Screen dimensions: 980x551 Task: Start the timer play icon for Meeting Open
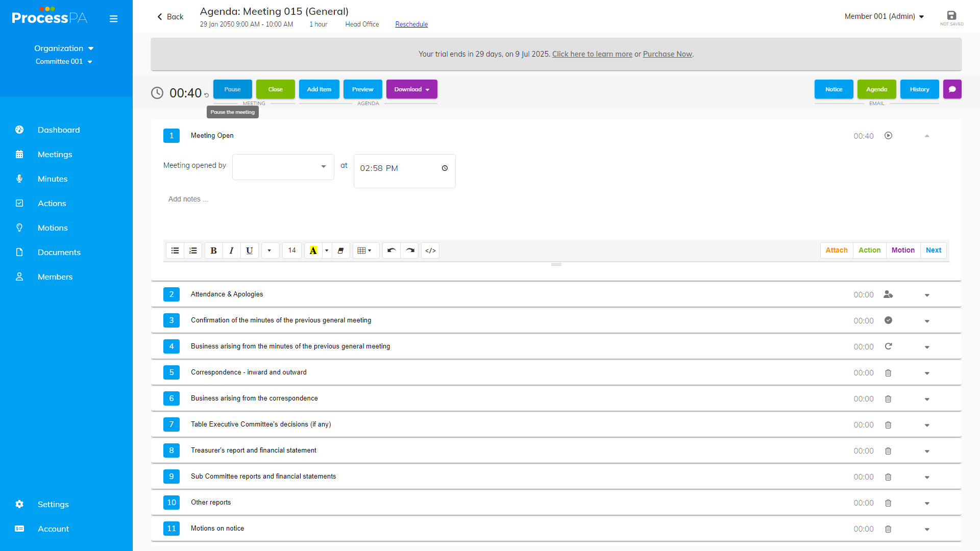pos(888,136)
